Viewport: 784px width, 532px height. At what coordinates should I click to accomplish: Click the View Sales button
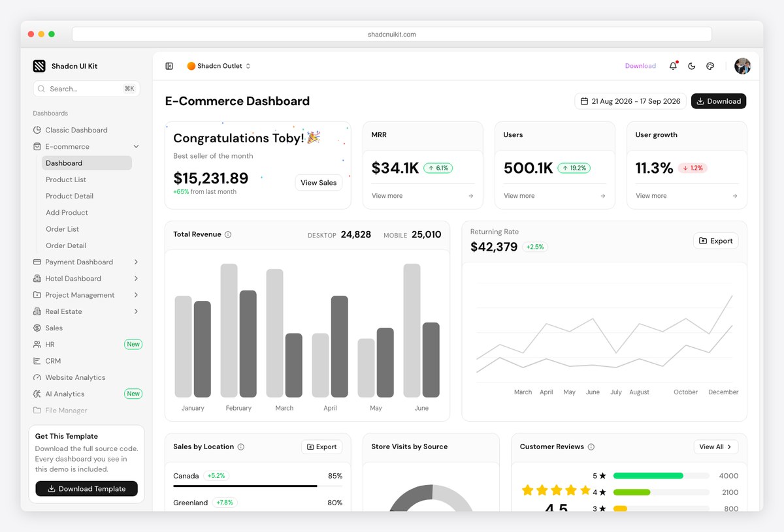(x=319, y=183)
